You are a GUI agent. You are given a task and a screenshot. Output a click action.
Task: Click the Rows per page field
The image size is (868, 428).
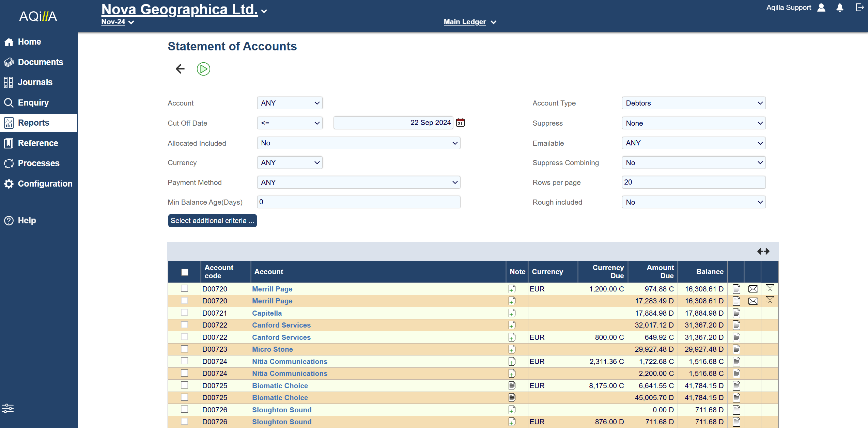coord(693,182)
